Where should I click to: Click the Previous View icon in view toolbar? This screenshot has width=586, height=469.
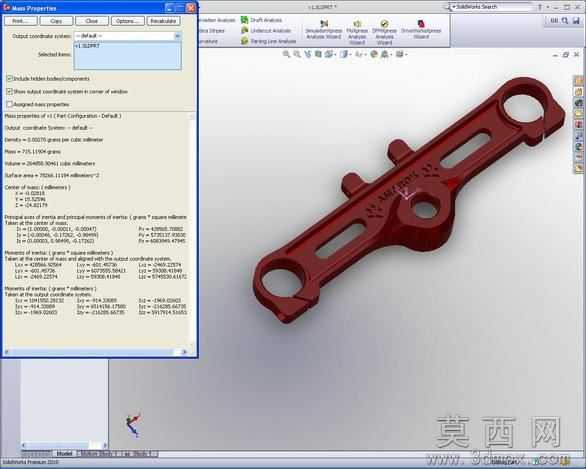pyautogui.click(x=307, y=54)
